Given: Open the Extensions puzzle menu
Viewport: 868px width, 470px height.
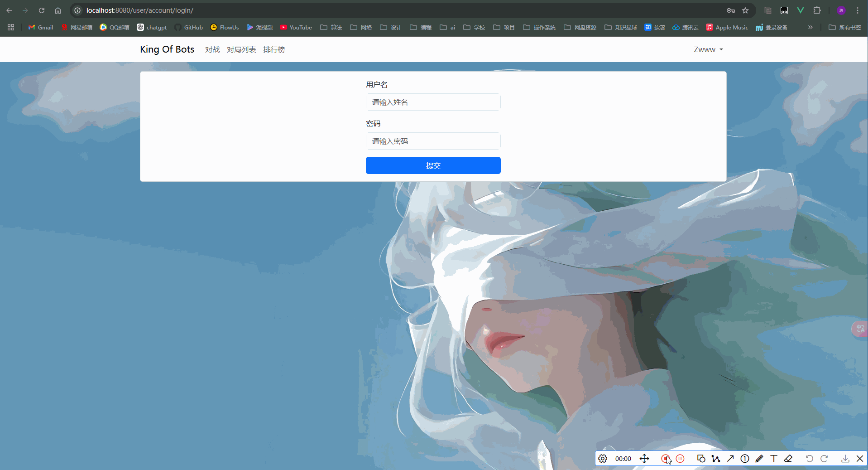Looking at the screenshot, I should 817,10.
